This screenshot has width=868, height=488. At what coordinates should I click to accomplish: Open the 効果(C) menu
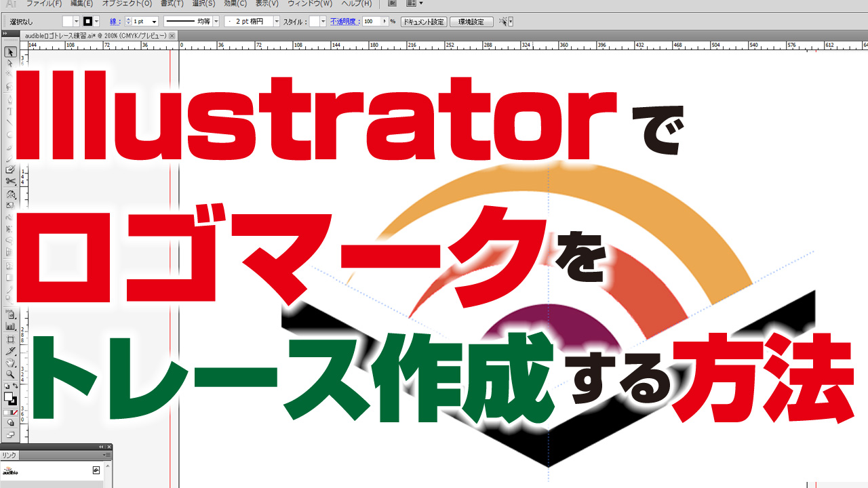click(235, 3)
